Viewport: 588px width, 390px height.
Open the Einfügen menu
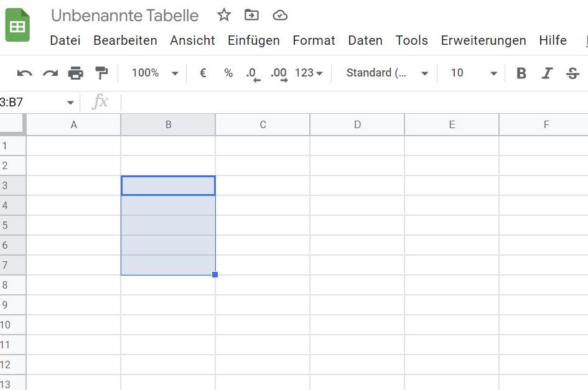click(253, 40)
